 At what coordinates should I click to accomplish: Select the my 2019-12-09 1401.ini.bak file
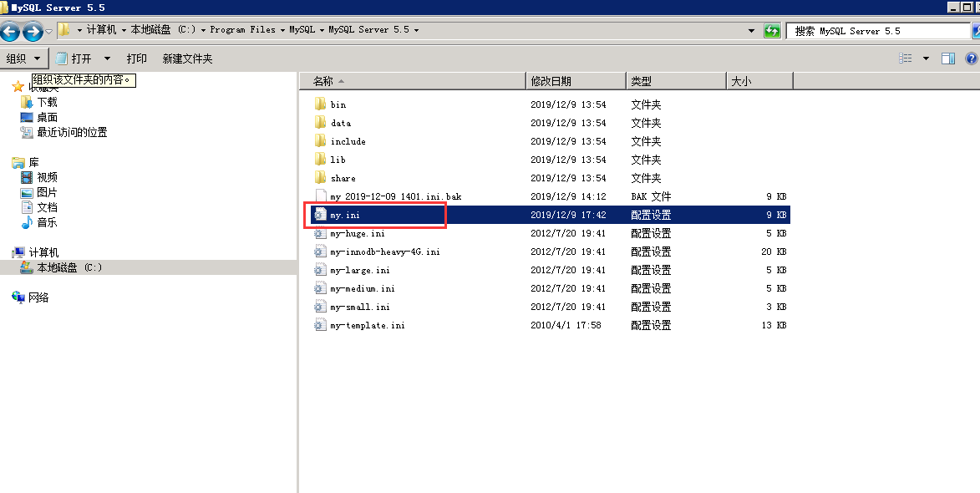coord(396,196)
